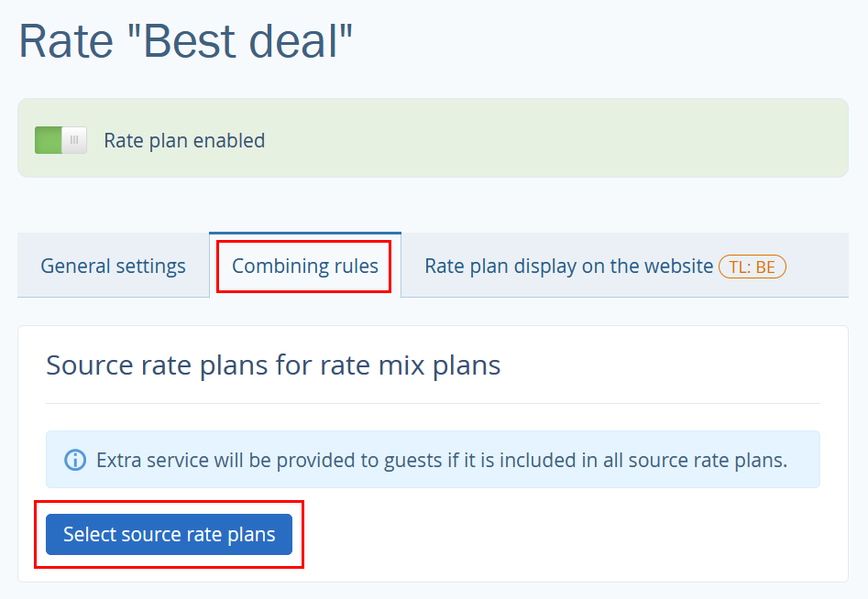
Task: Open the General settings tab
Action: (114, 266)
